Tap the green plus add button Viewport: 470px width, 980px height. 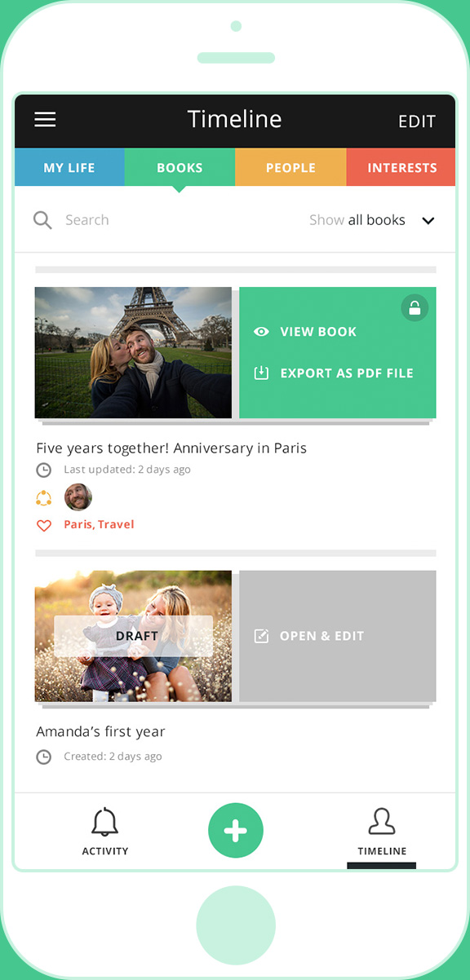pos(236,831)
